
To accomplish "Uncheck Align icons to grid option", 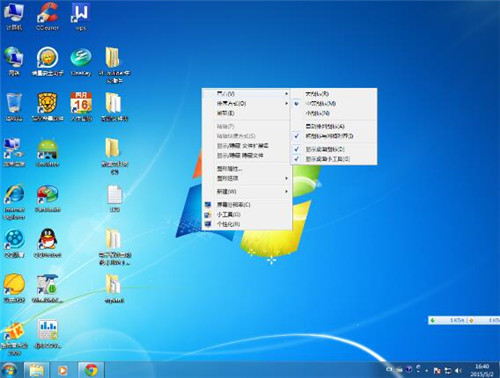I will point(334,136).
